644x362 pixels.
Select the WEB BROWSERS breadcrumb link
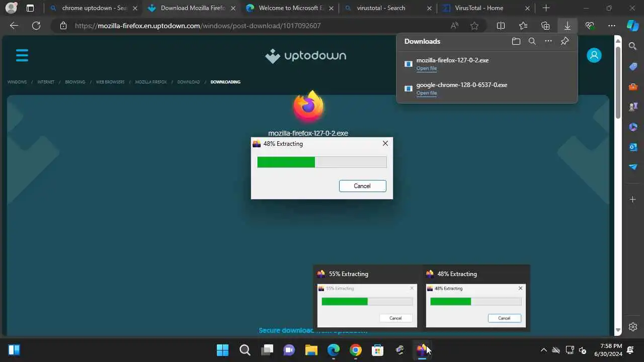pyautogui.click(x=110, y=82)
